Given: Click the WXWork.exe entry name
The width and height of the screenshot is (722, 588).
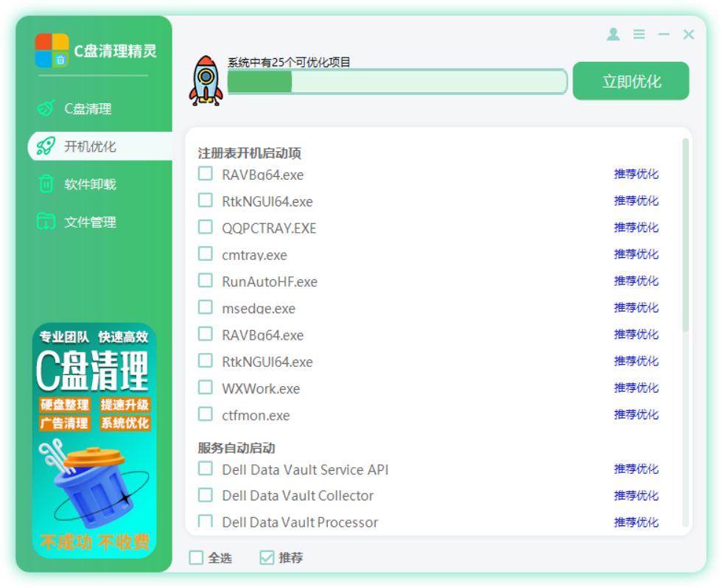Looking at the screenshot, I should 261,388.
